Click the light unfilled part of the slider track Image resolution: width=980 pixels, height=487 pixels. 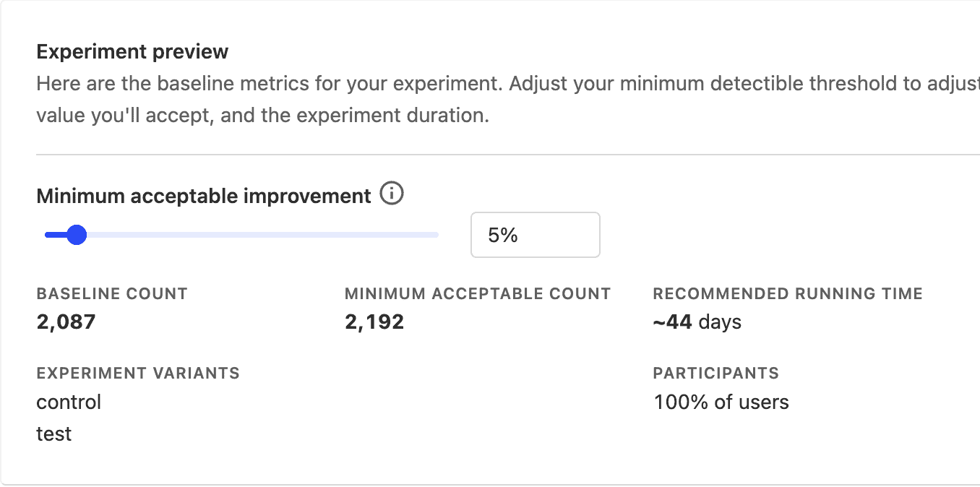click(x=262, y=235)
